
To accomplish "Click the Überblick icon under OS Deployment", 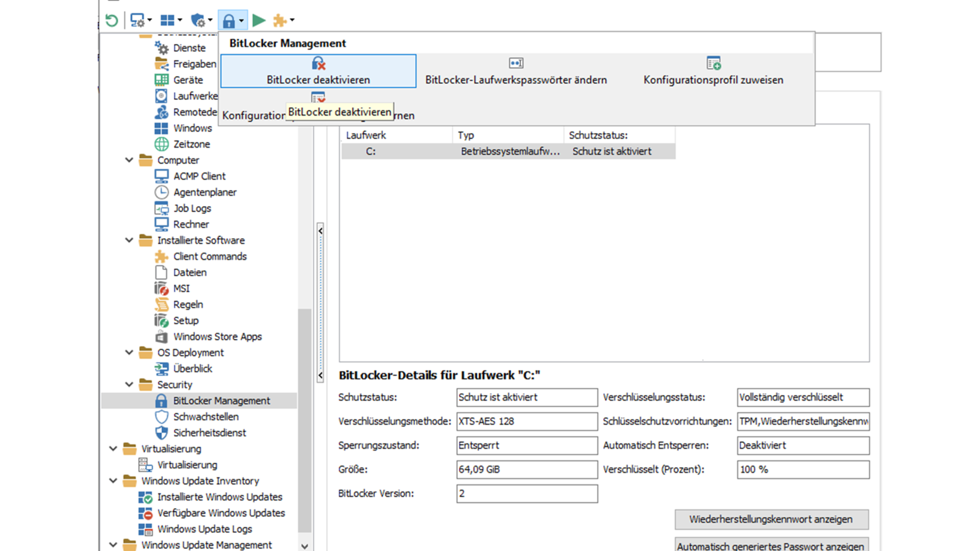I will click(161, 369).
